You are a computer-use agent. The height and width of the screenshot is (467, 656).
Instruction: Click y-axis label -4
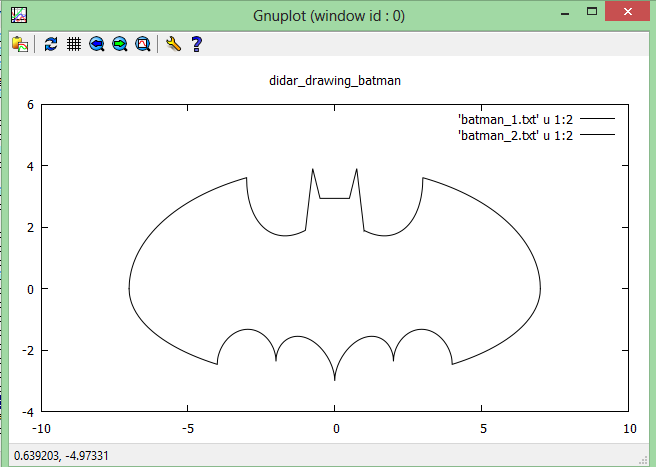pos(28,412)
